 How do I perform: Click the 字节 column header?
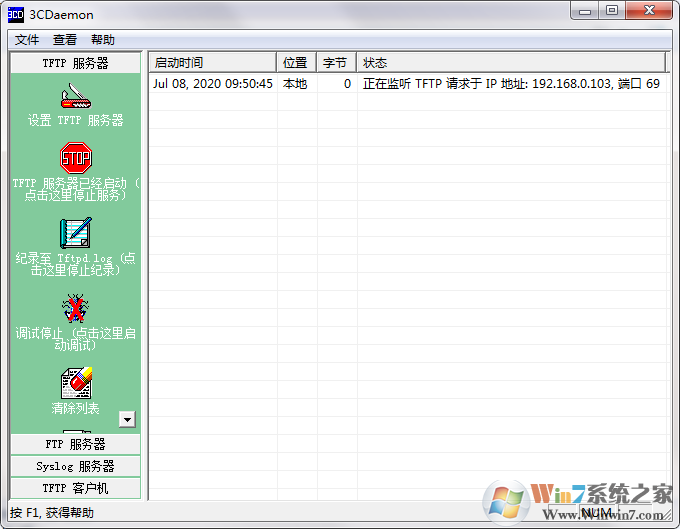[337, 63]
